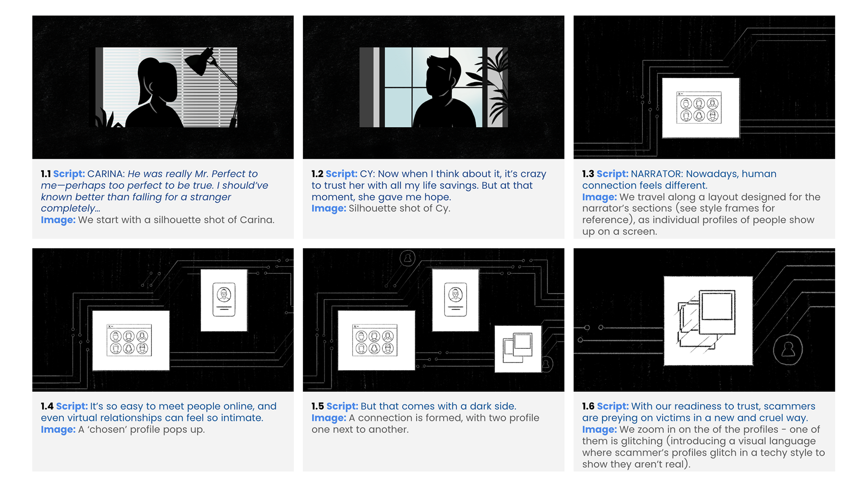Image resolution: width=868 pixels, height=488 pixels.
Task: Click "Image:" label in frame 1.3 caption
Action: [x=599, y=197]
